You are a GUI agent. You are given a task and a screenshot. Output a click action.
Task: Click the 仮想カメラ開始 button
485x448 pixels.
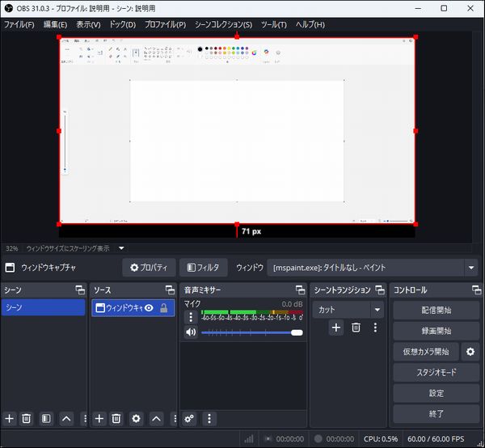pos(426,352)
